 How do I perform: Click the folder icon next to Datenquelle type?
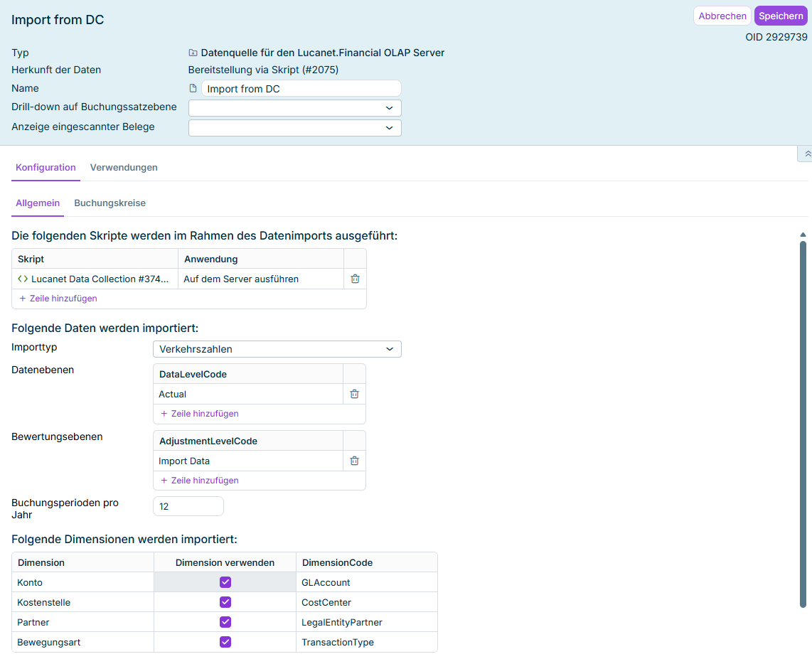(x=193, y=53)
